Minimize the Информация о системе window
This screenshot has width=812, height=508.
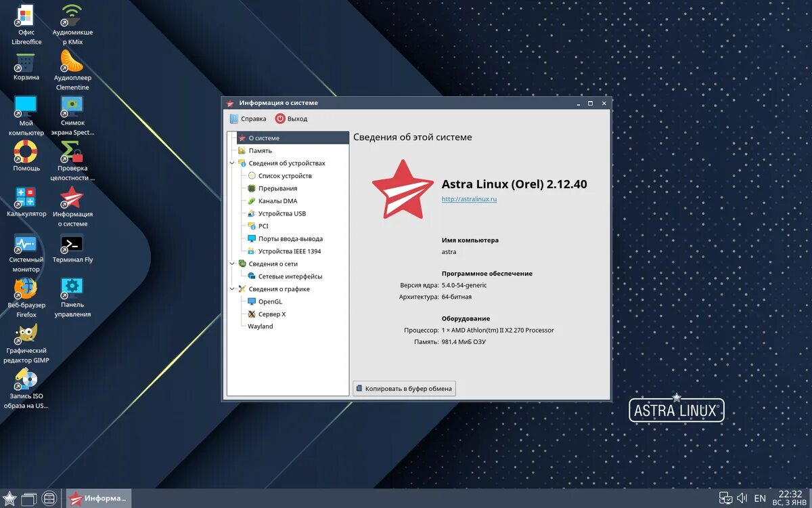[579, 103]
